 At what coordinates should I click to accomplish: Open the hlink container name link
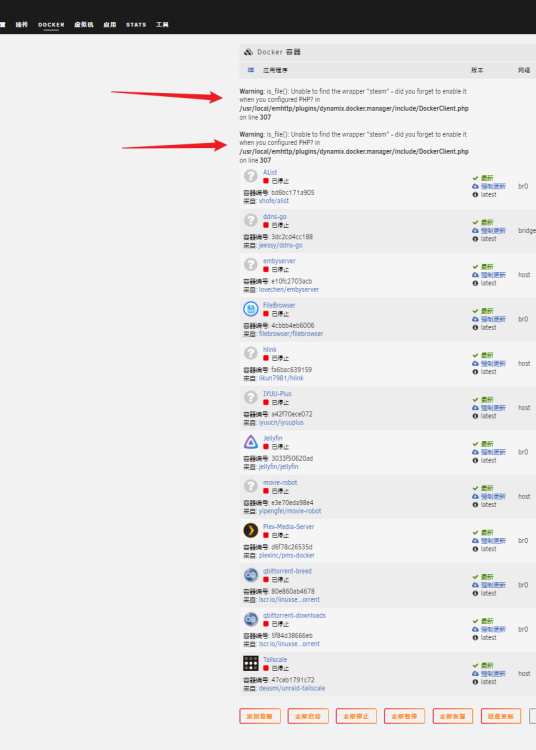[x=270, y=349]
